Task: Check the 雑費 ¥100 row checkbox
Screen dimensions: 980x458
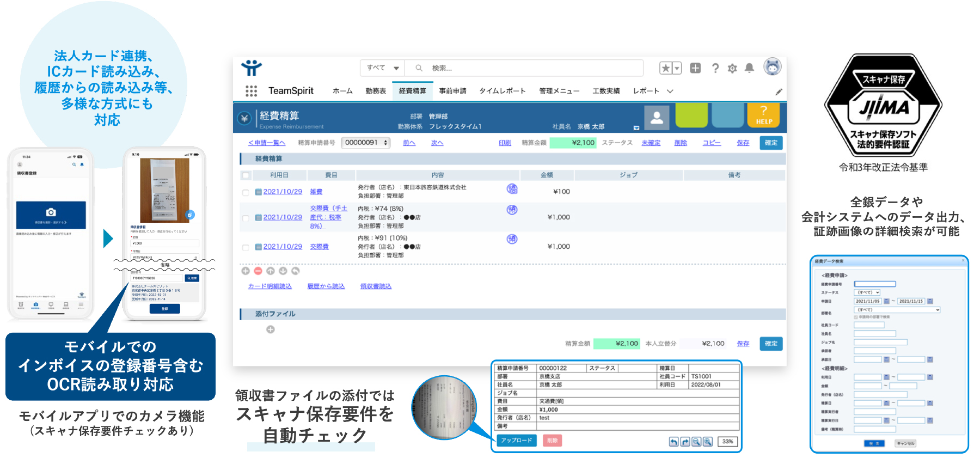Action: 246,192
